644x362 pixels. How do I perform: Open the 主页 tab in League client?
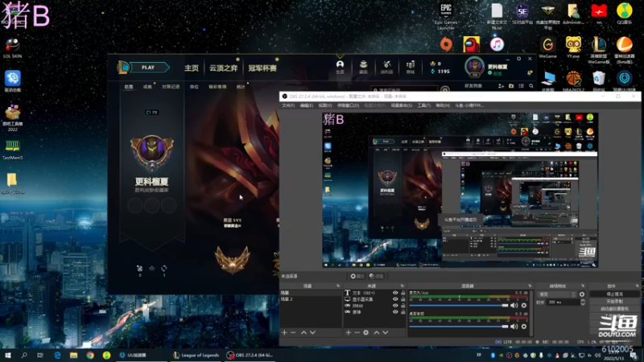point(192,68)
